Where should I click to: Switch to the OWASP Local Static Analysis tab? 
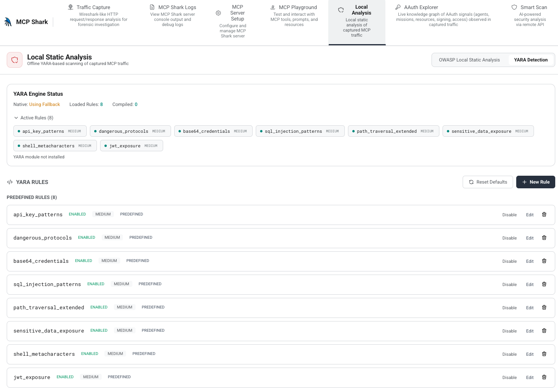pos(469,59)
